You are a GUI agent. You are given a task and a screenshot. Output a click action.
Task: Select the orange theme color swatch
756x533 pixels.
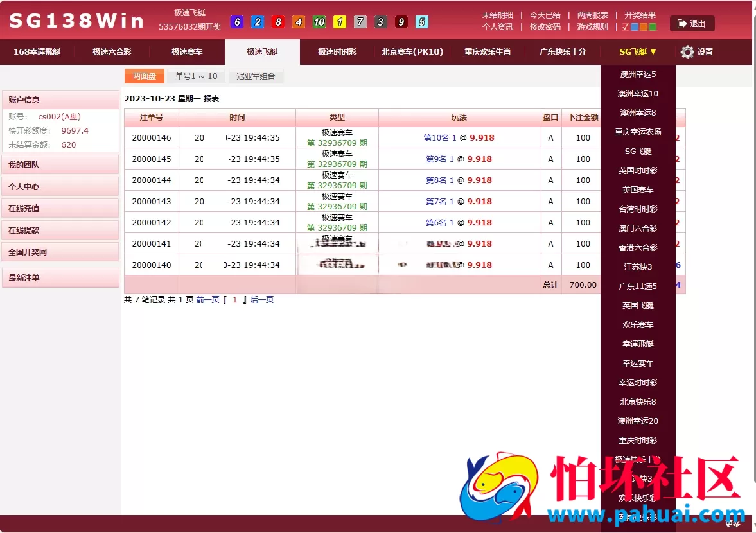point(643,27)
